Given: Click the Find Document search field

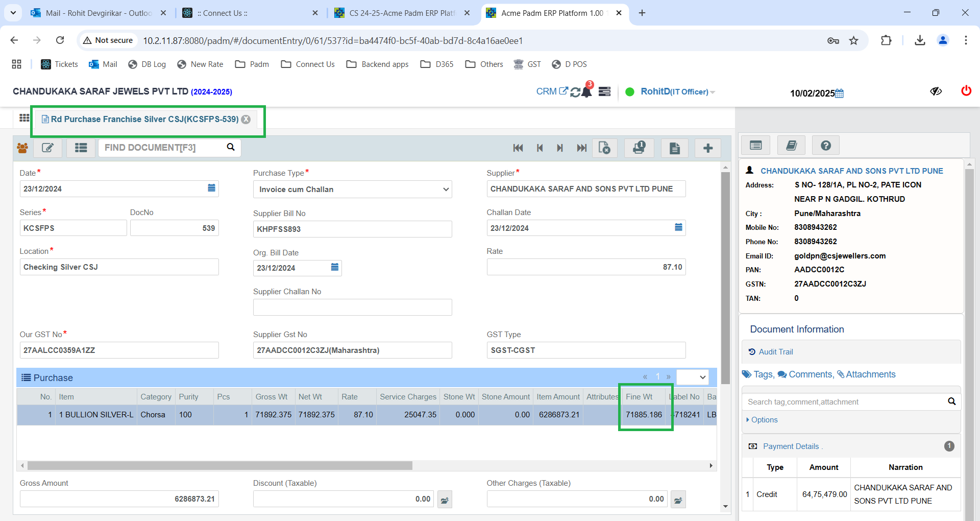Looking at the screenshot, I should tap(162, 148).
